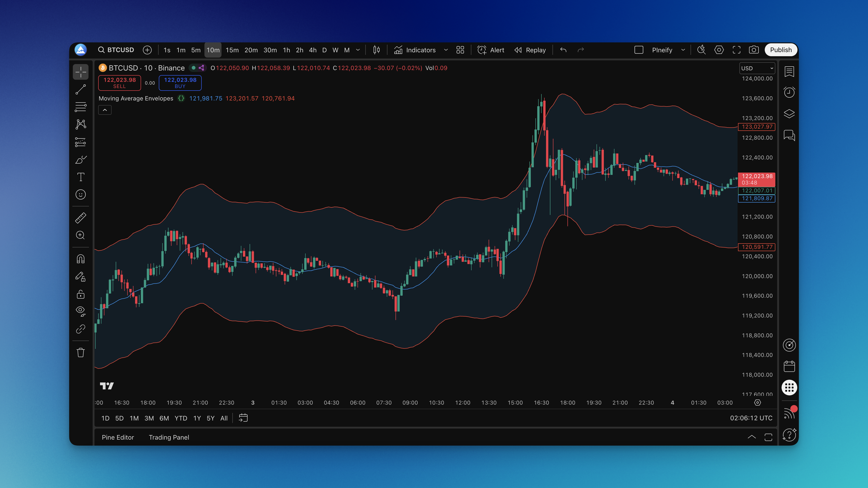The image size is (868, 488).
Task: Open the Trading Panel tab
Action: click(169, 437)
